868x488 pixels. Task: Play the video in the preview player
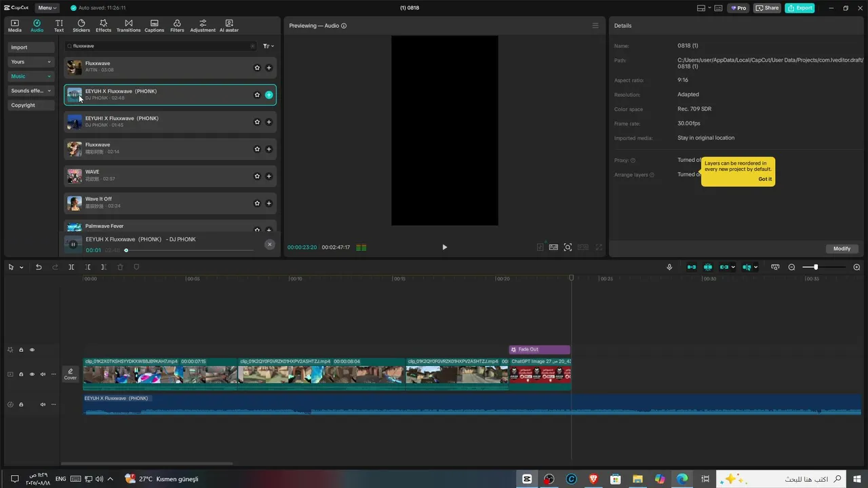445,247
